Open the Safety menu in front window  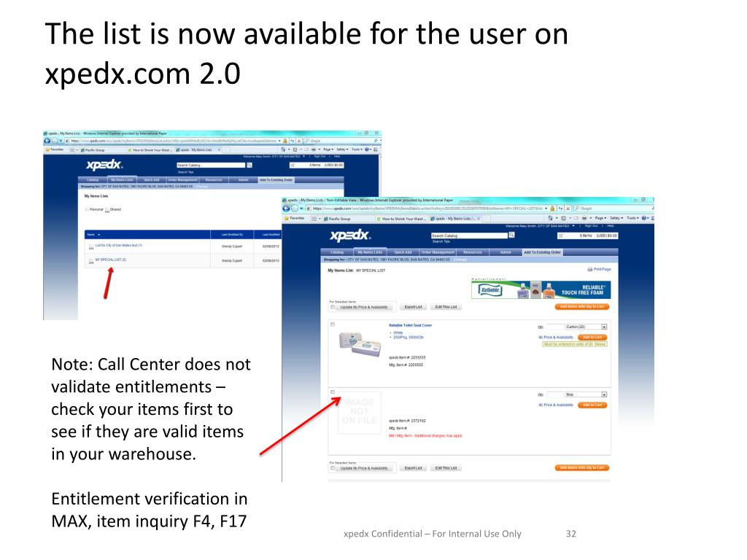[616, 218]
